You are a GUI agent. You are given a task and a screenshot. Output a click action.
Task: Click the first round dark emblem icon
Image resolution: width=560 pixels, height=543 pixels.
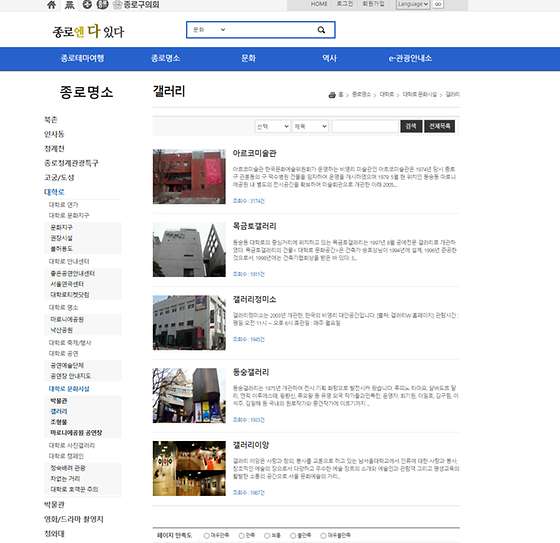tap(87, 4)
